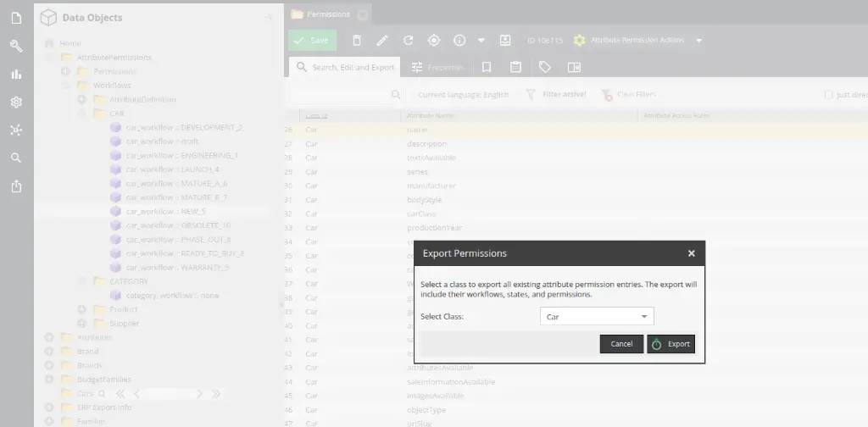Open the tag icon tab
Image resolution: width=868 pixels, height=427 pixels.
(545, 67)
